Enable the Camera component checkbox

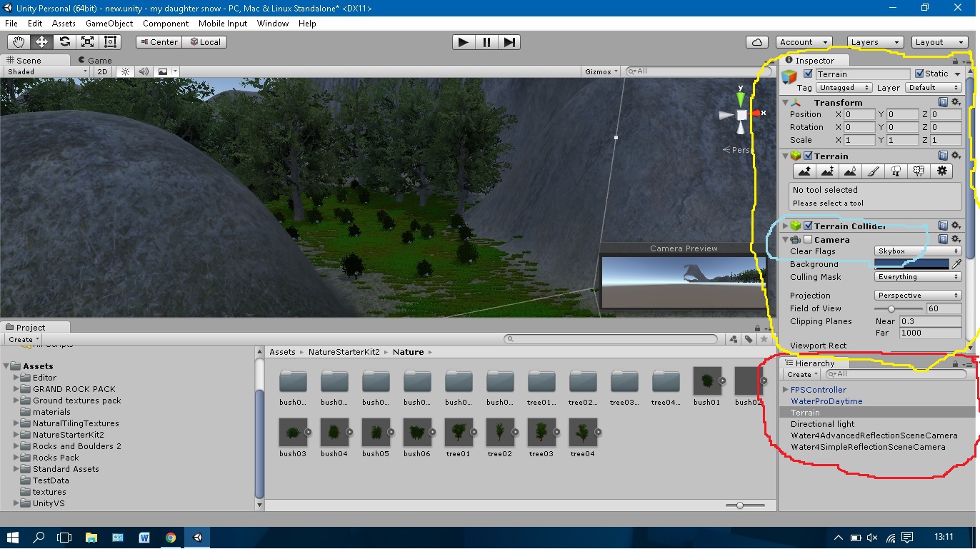click(x=808, y=240)
